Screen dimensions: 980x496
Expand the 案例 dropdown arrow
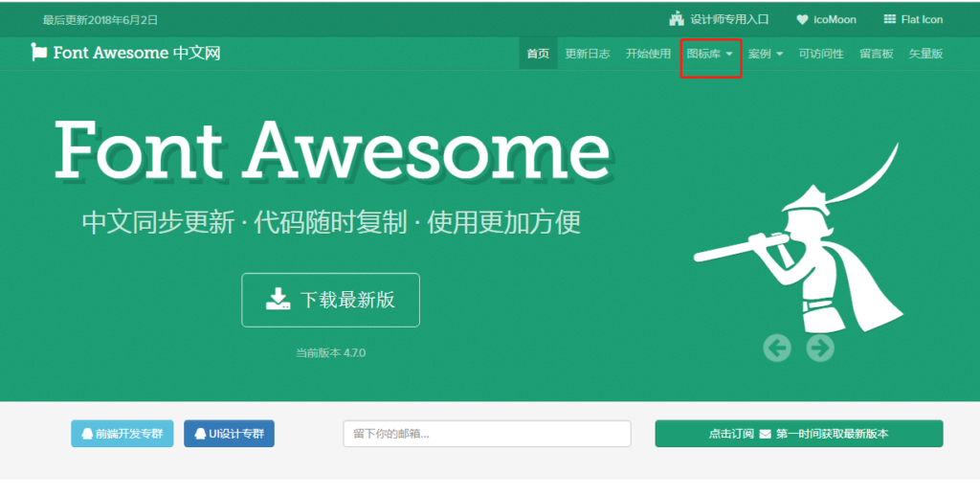tap(779, 54)
